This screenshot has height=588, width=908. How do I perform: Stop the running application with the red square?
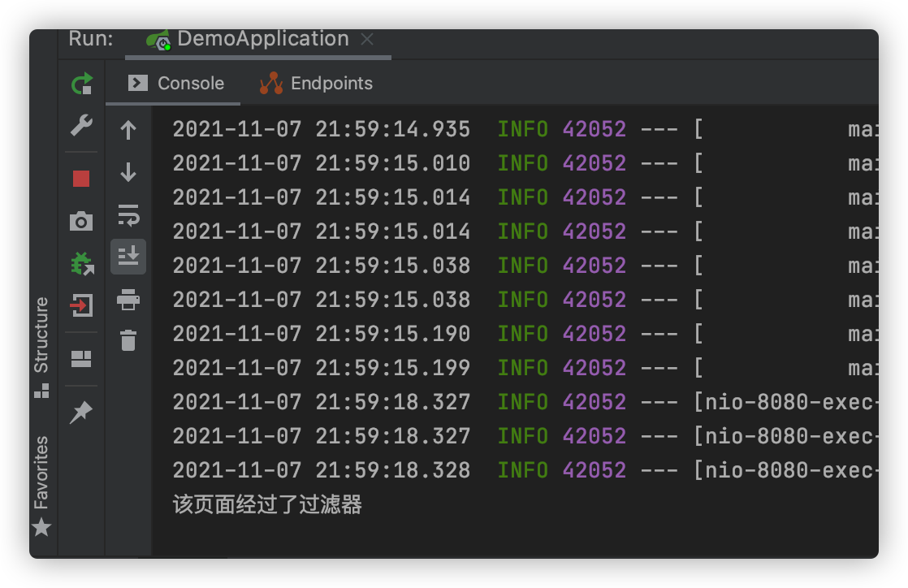tap(81, 179)
